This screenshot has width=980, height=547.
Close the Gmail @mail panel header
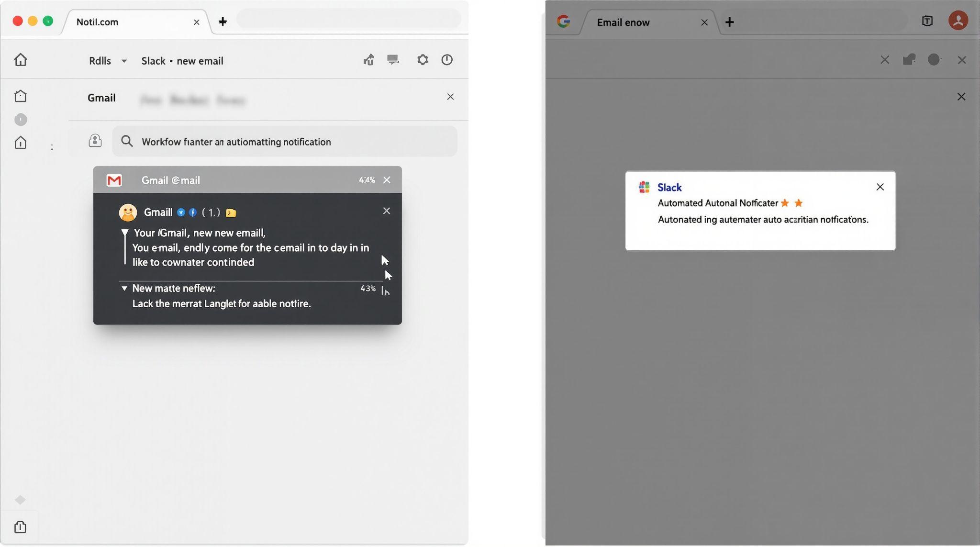[x=387, y=180]
